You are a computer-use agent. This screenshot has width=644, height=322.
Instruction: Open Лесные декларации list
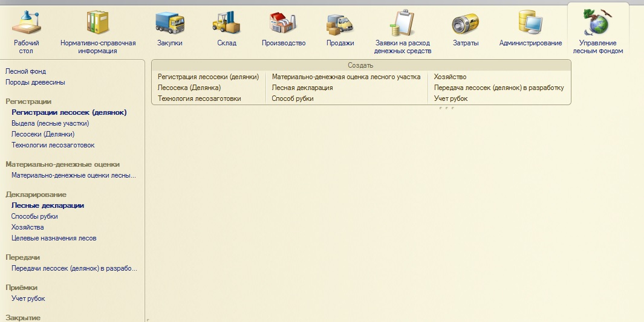pyautogui.click(x=48, y=205)
